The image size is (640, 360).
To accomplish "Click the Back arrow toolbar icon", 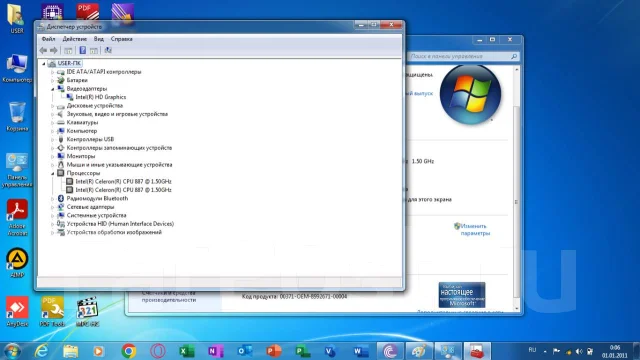I will tap(43, 50).
